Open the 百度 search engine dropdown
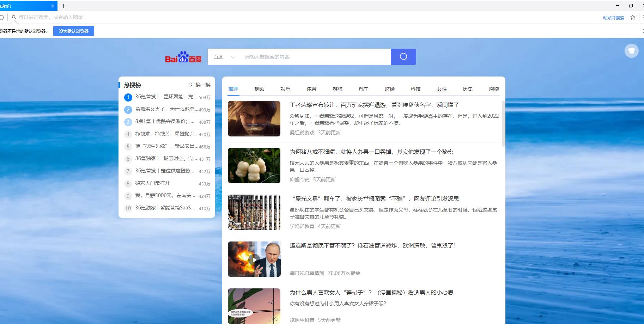 click(224, 56)
